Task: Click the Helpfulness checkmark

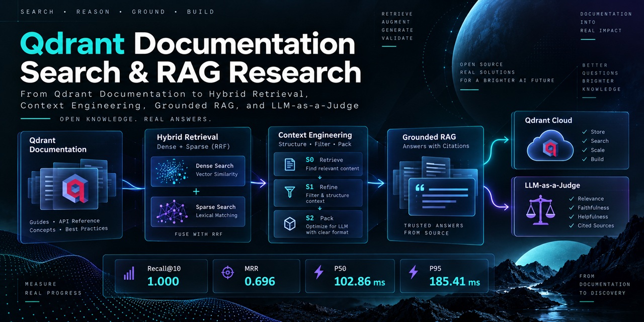Action: pyautogui.click(x=571, y=217)
